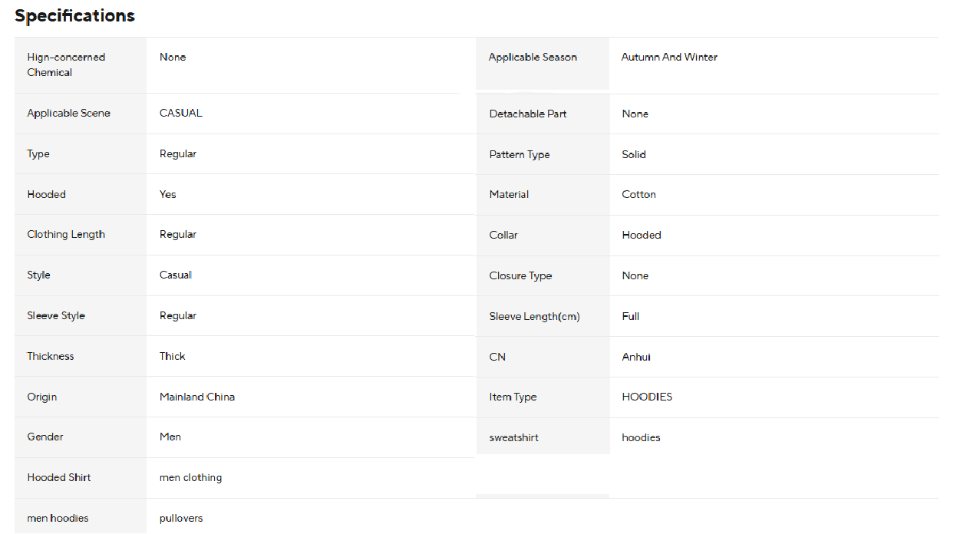The height and width of the screenshot is (534, 980).
Task: Click the Applicable Scene label cell
Action: [x=69, y=114]
